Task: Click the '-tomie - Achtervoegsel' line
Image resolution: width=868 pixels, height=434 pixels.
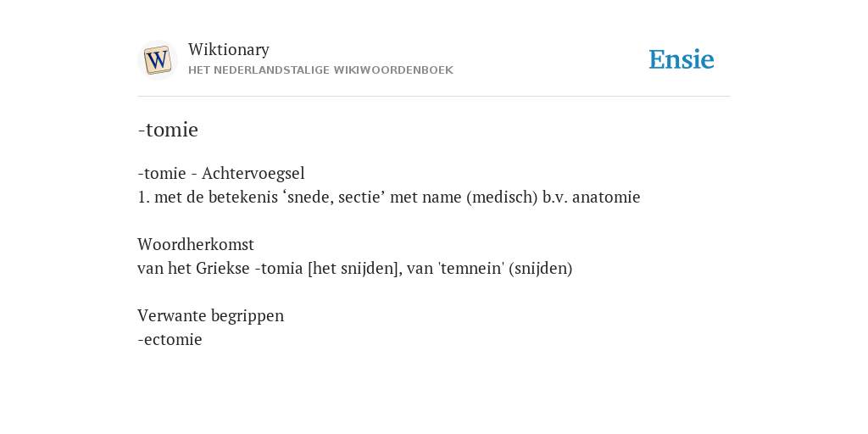Action: pos(221,173)
